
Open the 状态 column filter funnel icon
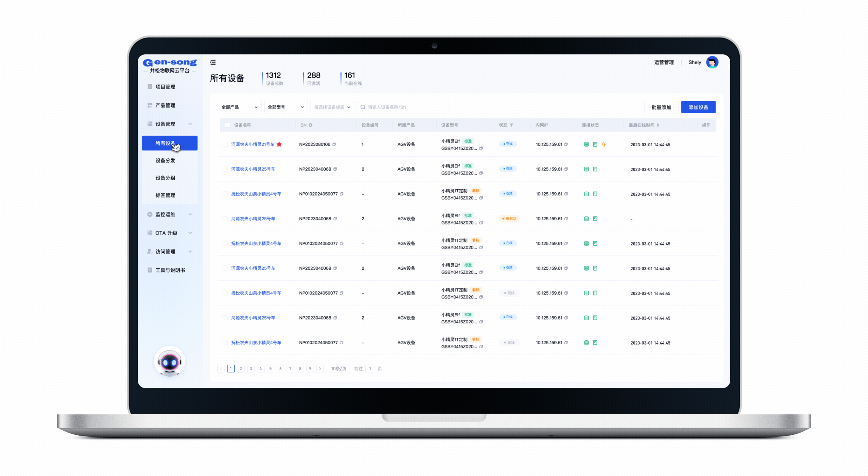tap(511, 125)
